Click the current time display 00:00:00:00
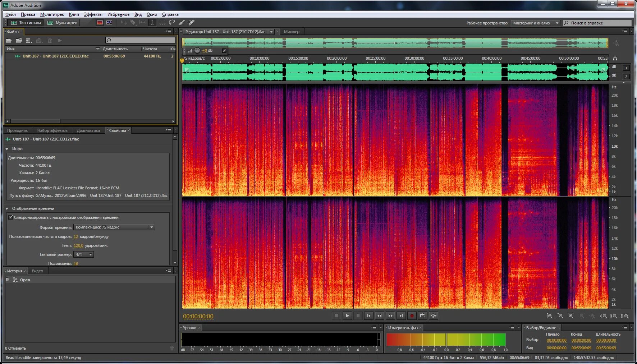The image size is (637, 364). tap(198, 316)
